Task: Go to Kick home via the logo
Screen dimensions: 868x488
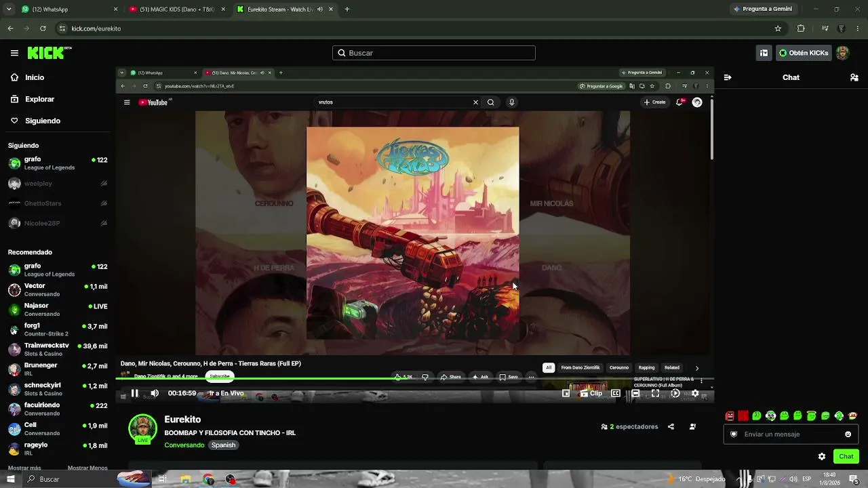Action: 50,53
